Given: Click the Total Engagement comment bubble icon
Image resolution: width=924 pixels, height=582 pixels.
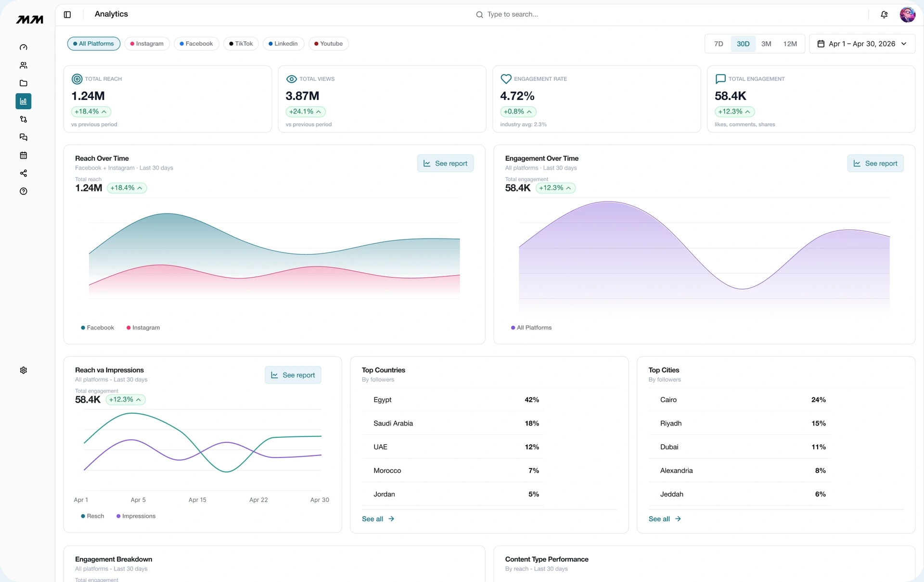Looking at the screenshot, I should click(720, 79).
